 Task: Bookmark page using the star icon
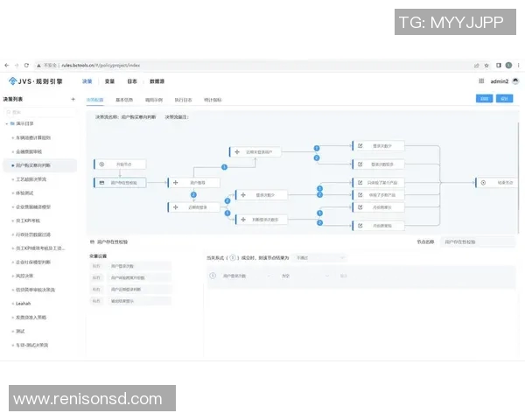[486, 65]
